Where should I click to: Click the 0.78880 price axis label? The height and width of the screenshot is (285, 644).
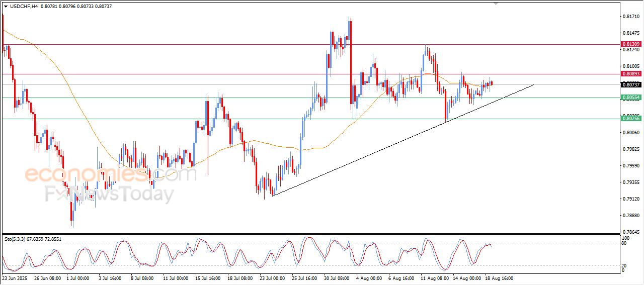631,216
